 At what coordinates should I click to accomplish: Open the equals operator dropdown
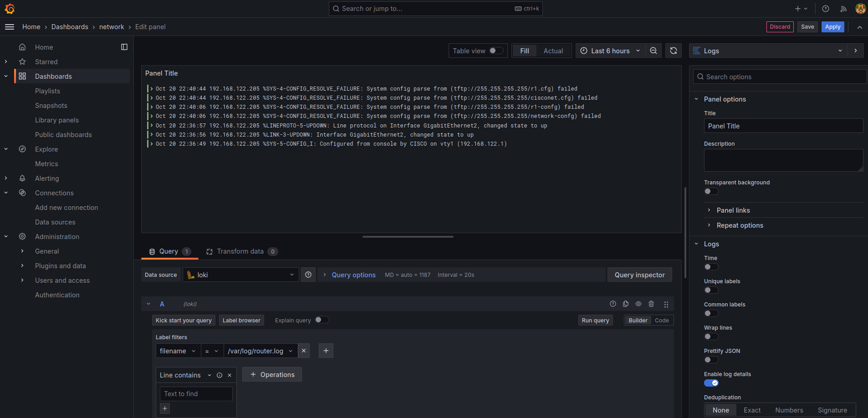point(212,351)
